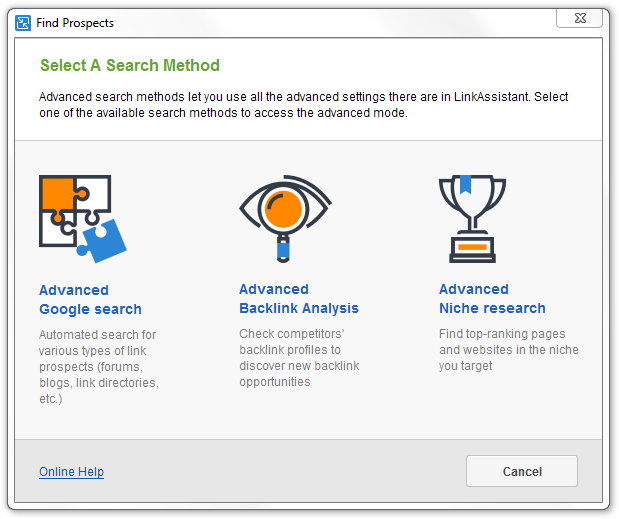Open Advanced Google search method
Viewport: 619px width, 519px height.
pyautogui.click(x=90, y=300)
